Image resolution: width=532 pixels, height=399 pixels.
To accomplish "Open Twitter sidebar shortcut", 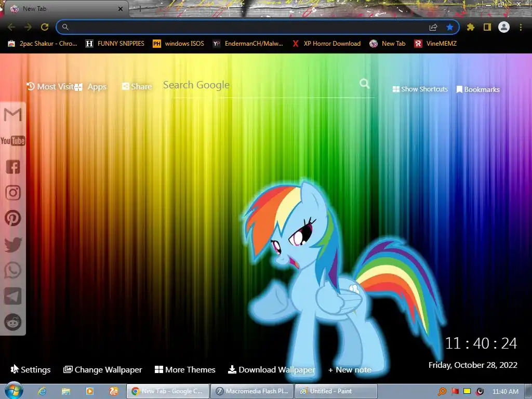I will click(13, 245).
